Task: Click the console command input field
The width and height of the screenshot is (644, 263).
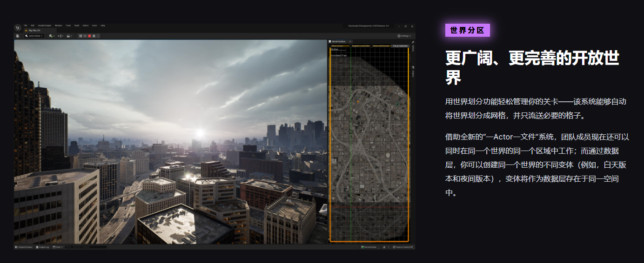Action: coord(86,247)
